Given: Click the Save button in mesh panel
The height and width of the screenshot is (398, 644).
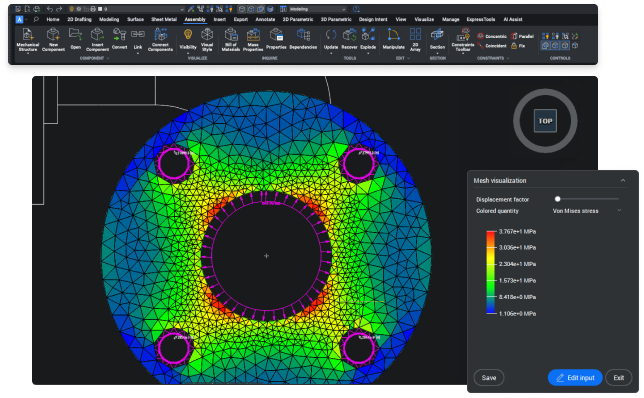Looking at the screenshot, I should (489, 377).
